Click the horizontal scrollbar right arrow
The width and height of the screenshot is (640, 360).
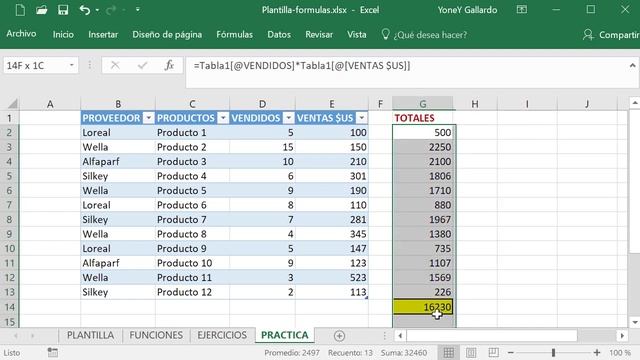point(622,336)
